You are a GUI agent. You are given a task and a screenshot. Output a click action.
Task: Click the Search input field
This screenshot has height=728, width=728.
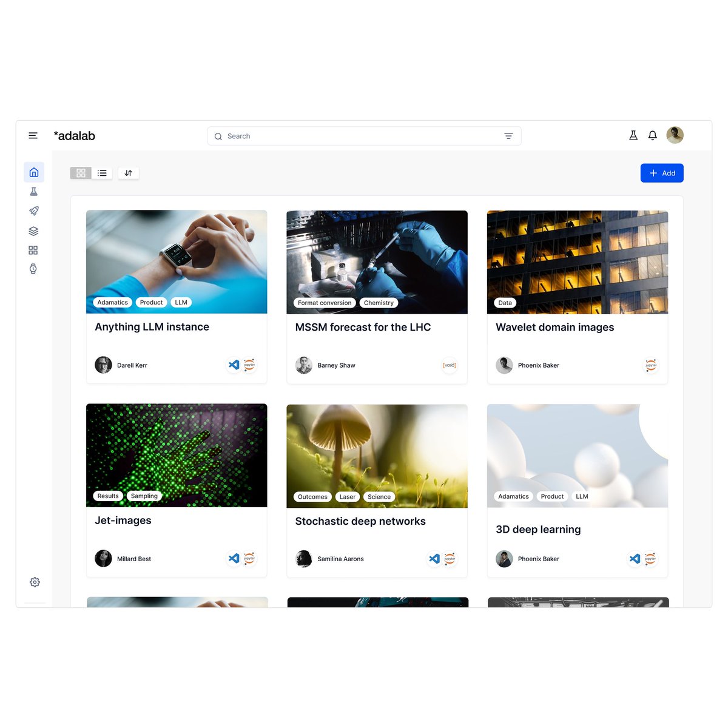364,136
